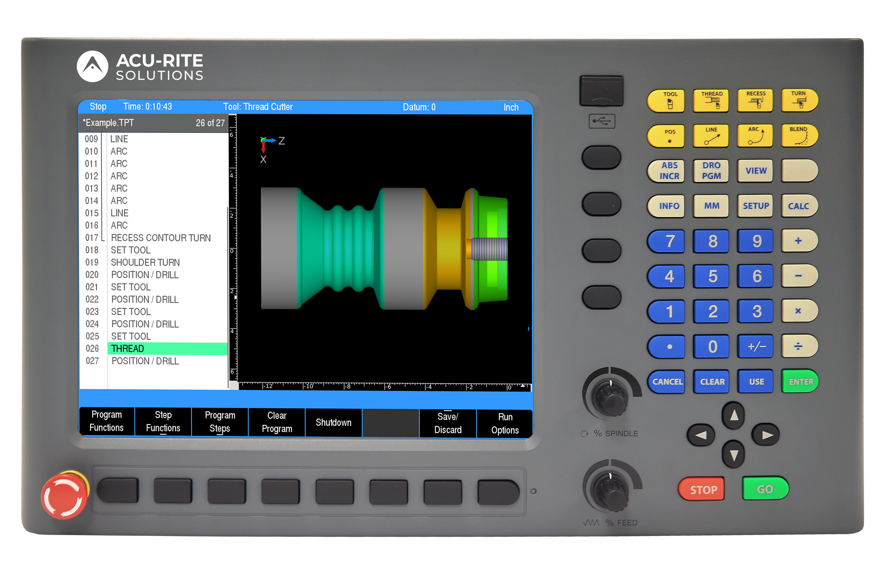Tap number key 1
882x588 pixels.
[666, 311]
